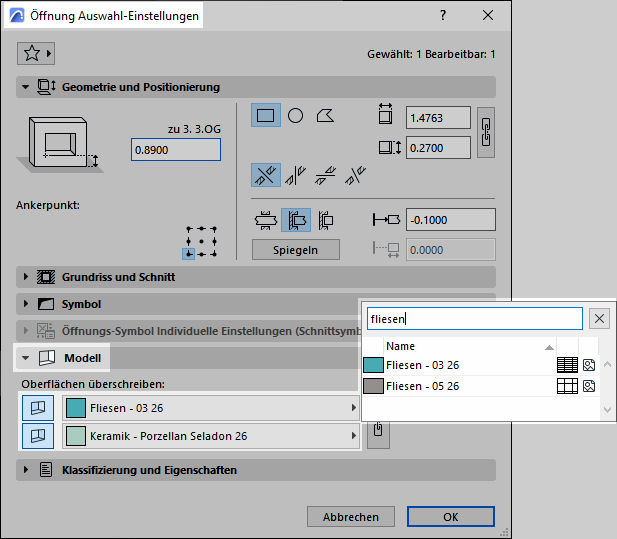Select center anchor point
This screenshot has height=539, width=617.
pos(201,242)
